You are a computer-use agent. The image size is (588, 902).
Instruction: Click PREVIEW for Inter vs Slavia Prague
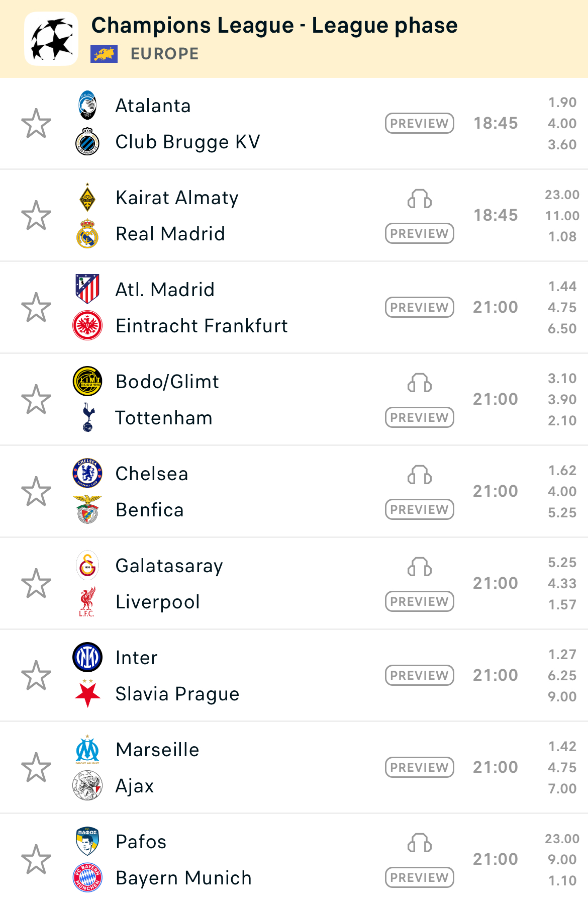pyautogui.click(x=420, y=675)
